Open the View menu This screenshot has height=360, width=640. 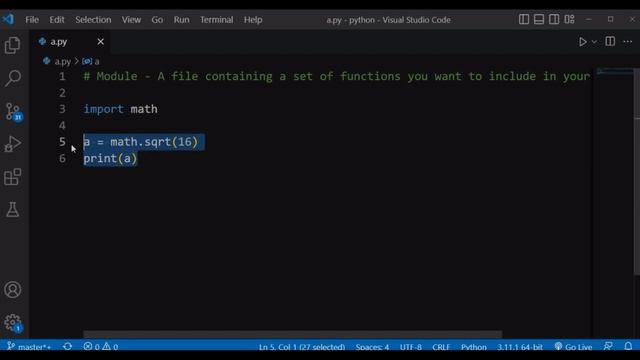tap(131, 20)
